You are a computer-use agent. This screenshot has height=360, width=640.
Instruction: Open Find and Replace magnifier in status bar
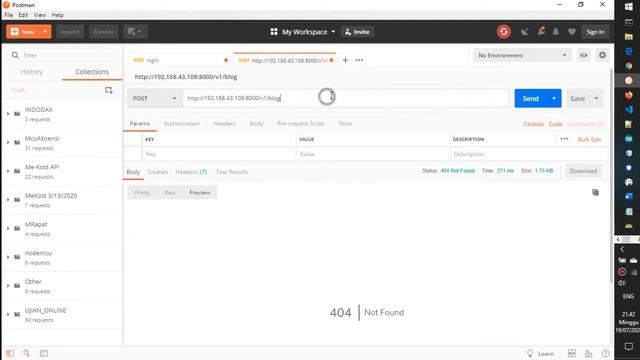pos(27,353)
